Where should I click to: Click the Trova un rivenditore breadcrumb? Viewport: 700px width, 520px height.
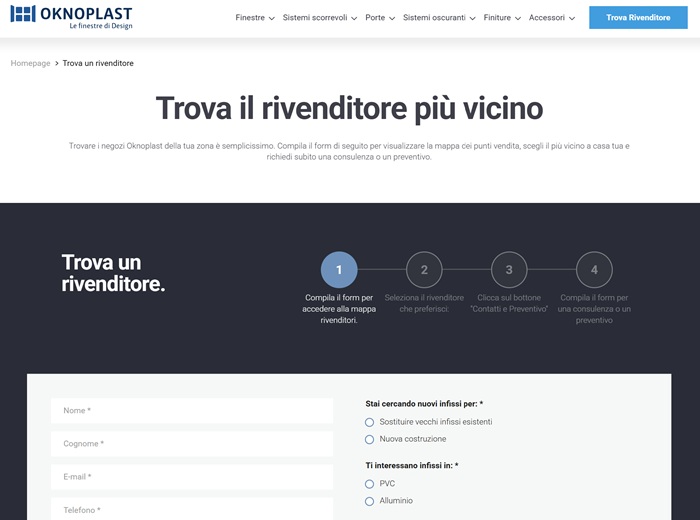pos(98,63)
